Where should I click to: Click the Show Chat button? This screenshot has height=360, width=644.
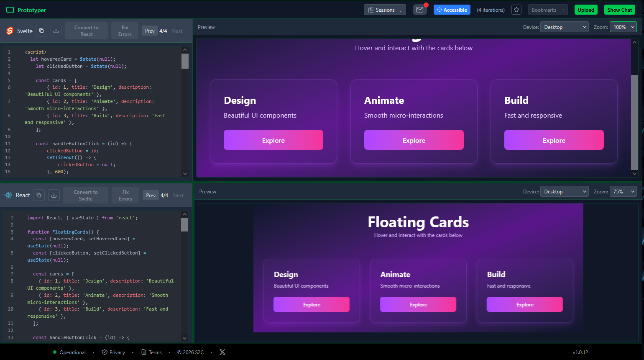coord(620,9)
